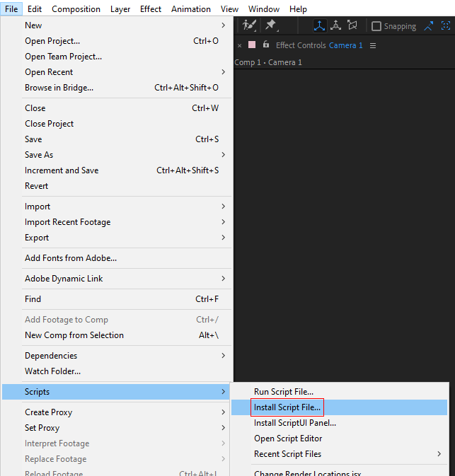Select Install ScriptUI Panel…
Viewport: 455px width, 476px height.
pyautogui.click(x=339, y=423)
